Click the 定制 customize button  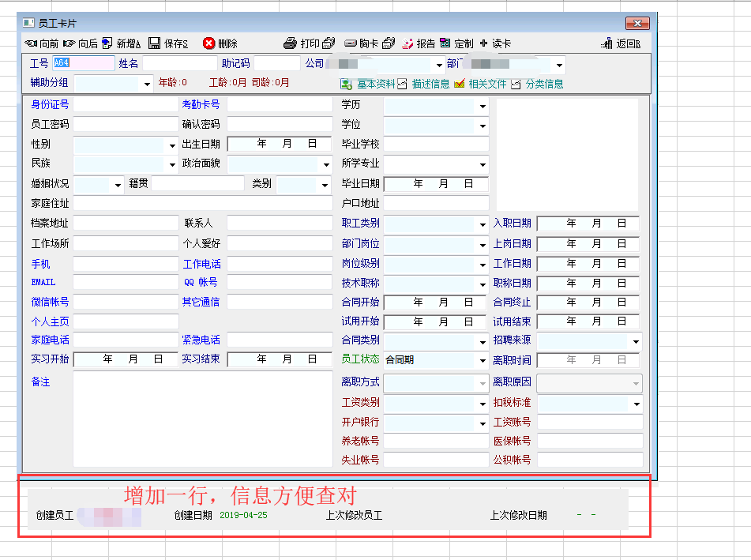tap(457, 43)
